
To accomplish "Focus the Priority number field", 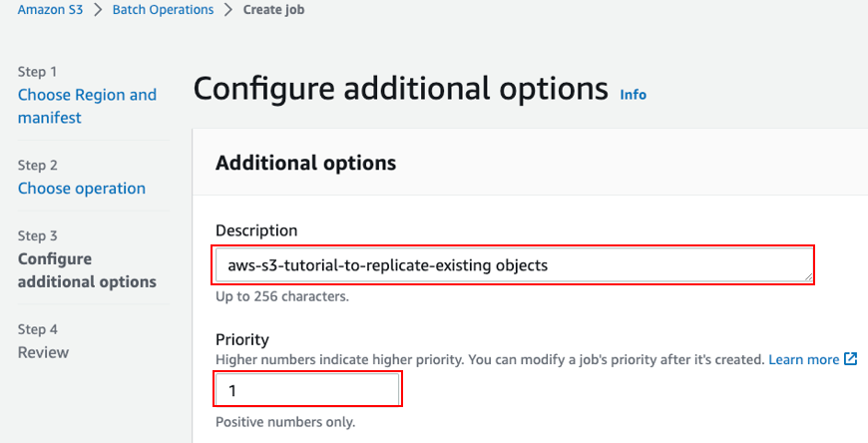I will pos(307,390).
